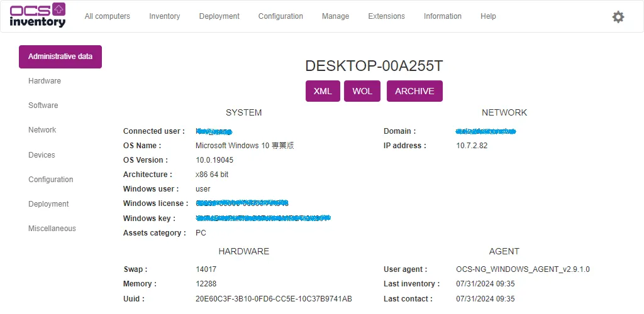Click the Architecture value x86 64 bit
Screen dimensions: 644x314
pos(212,175)
